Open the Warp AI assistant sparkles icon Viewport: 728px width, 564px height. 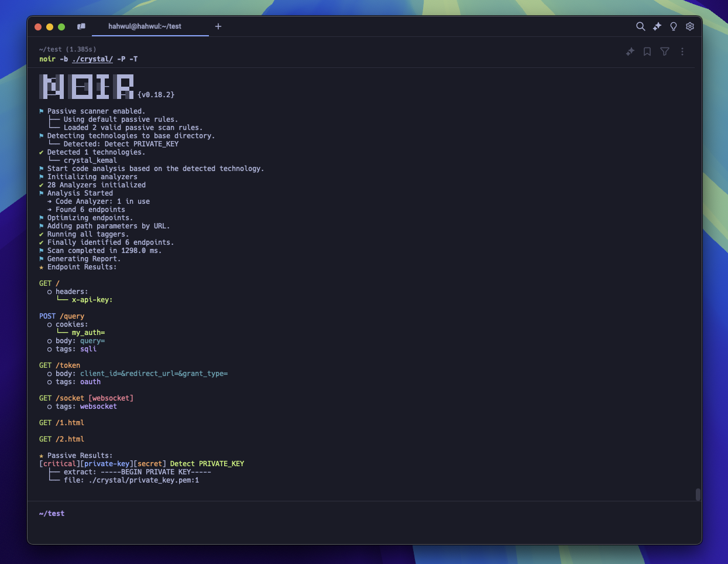657,26
